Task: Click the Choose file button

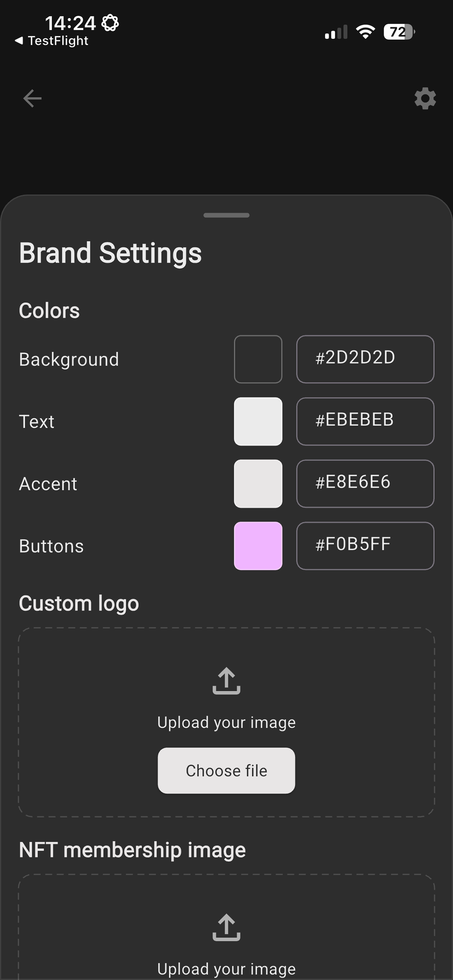Action: pos(226,770)
